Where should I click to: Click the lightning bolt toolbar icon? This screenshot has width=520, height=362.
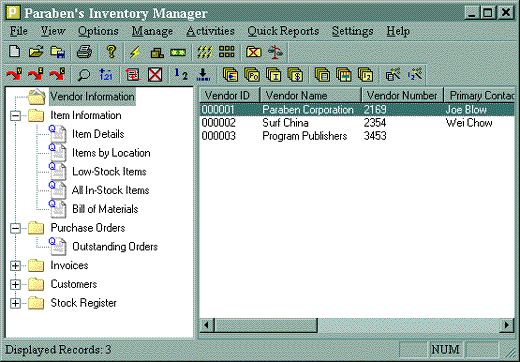[135, 52]
